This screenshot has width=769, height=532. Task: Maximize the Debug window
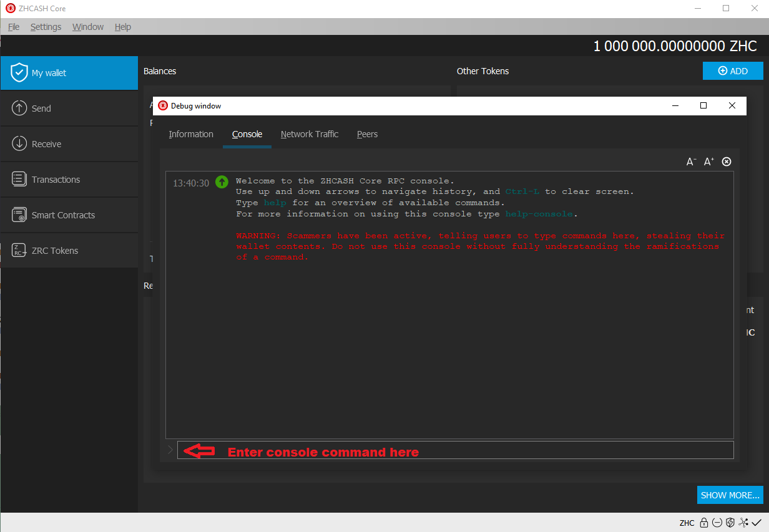click(703, 105)
